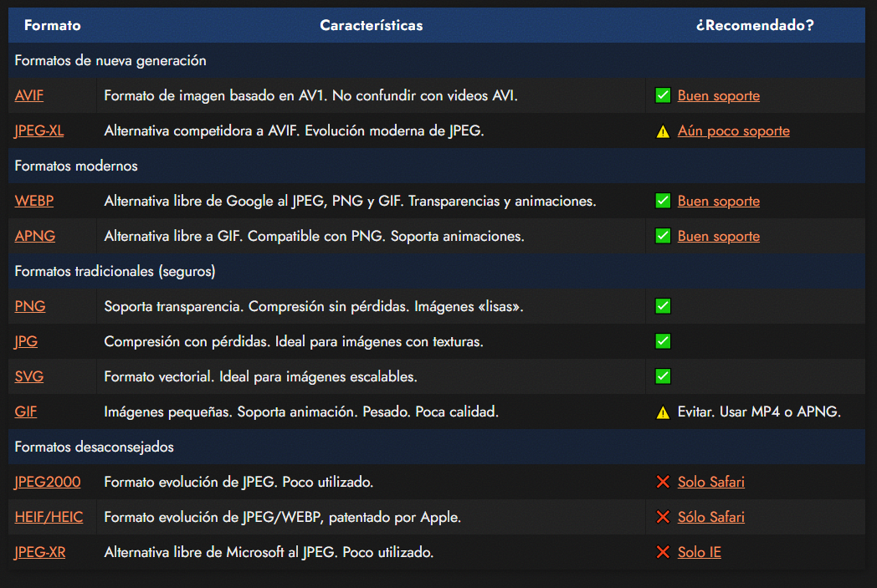This screenshot has height=588, width=877.
Task: Click the green checkmark in the SVG row
Action: [663, 376]
